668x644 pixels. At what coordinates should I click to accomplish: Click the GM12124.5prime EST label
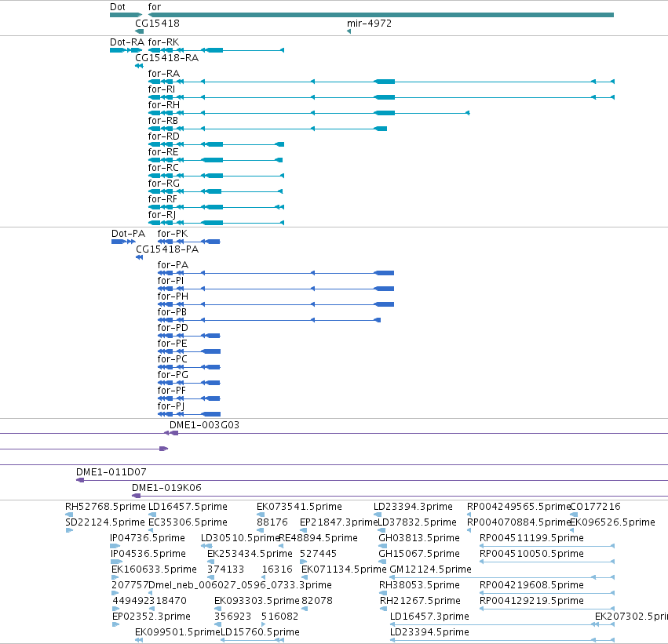pos(431,570)
